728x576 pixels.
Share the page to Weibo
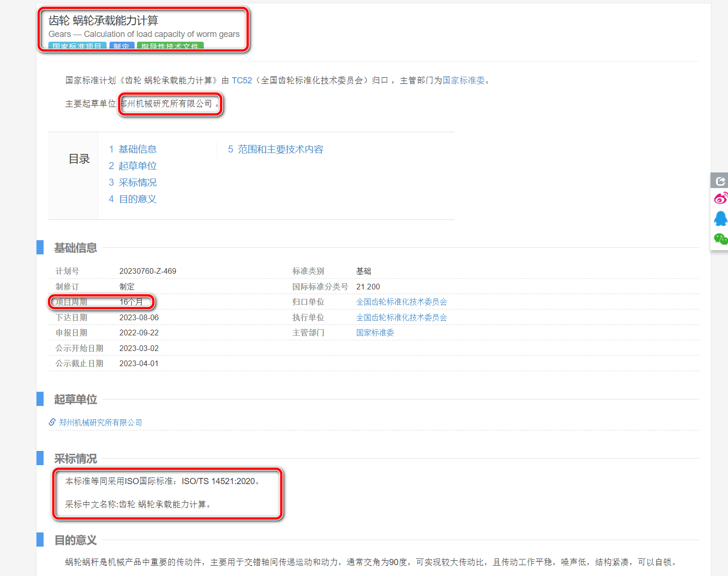720,198
